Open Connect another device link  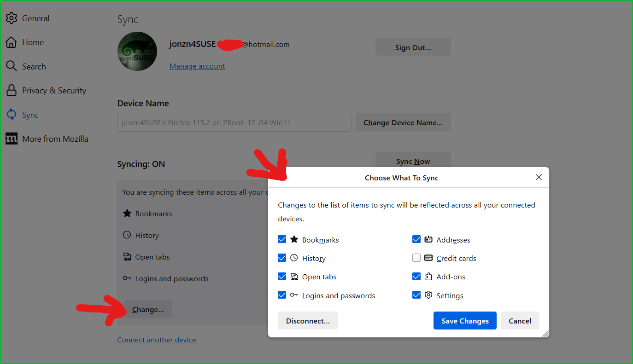click(x=157, y=340)
